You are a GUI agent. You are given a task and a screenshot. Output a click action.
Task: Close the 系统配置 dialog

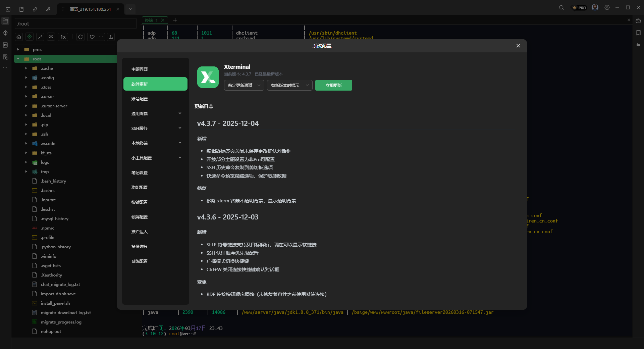pyautogui.click(x=518, y=46)
